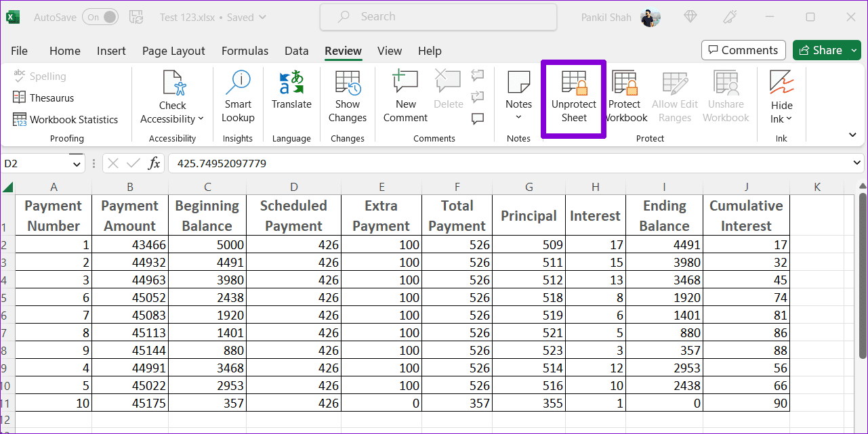868x434 pixels.
Task: Open the Hide Ink dropdown
Action: (781, 97)
